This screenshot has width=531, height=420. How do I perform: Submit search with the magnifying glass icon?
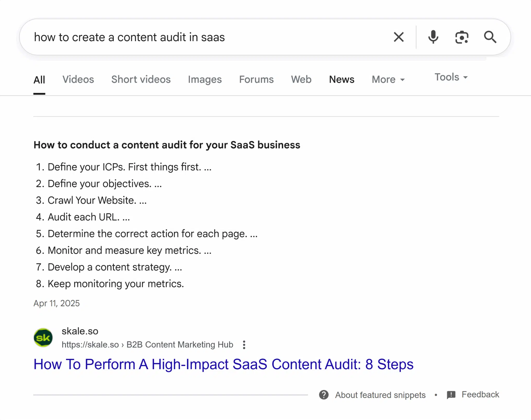[x=490, y=37]
